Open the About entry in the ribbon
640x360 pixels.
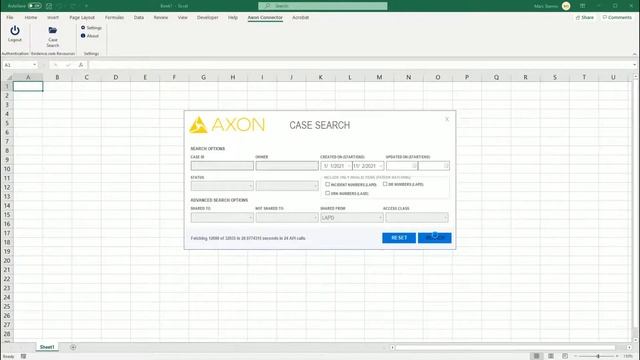(90, 36)
